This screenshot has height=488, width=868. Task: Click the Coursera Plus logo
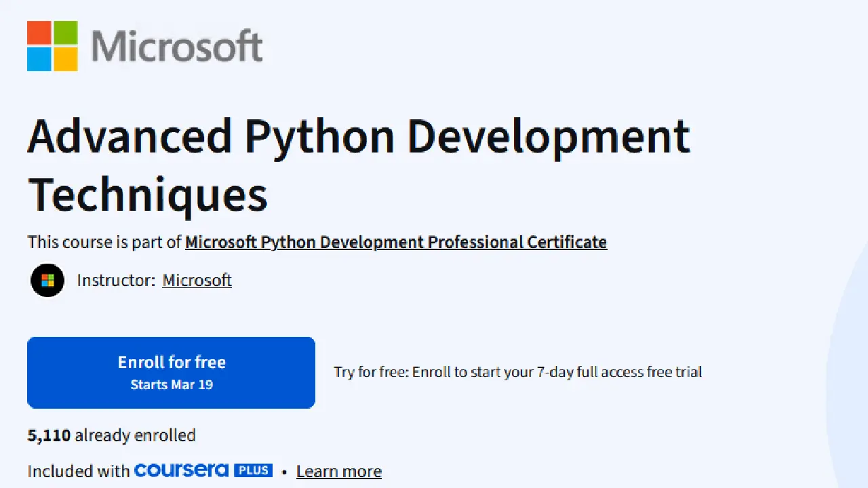click(x=203, y=470)
